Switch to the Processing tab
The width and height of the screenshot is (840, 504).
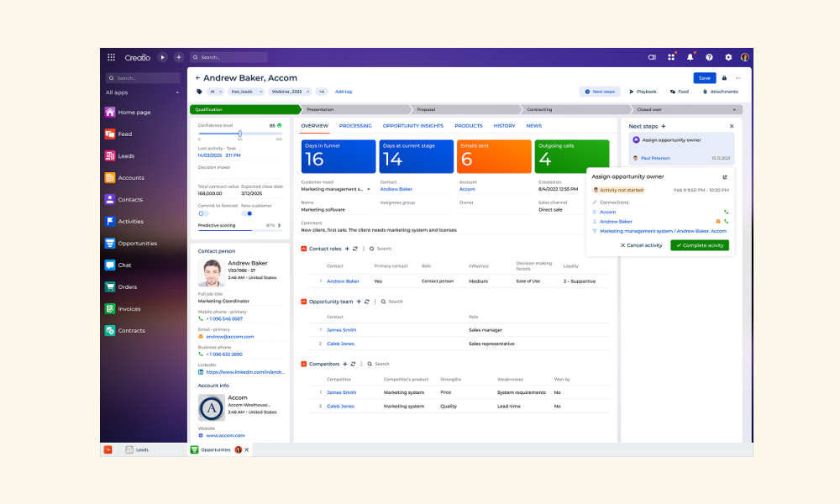(355, 126)
